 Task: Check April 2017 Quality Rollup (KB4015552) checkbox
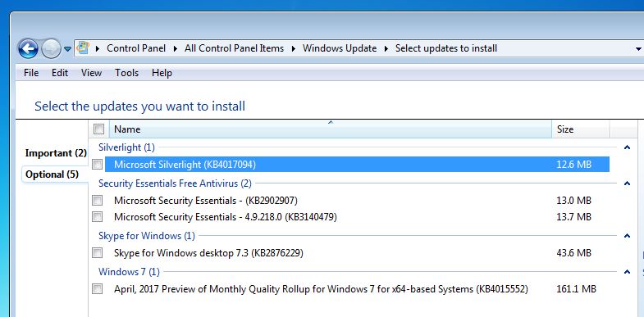pos(98,289)
